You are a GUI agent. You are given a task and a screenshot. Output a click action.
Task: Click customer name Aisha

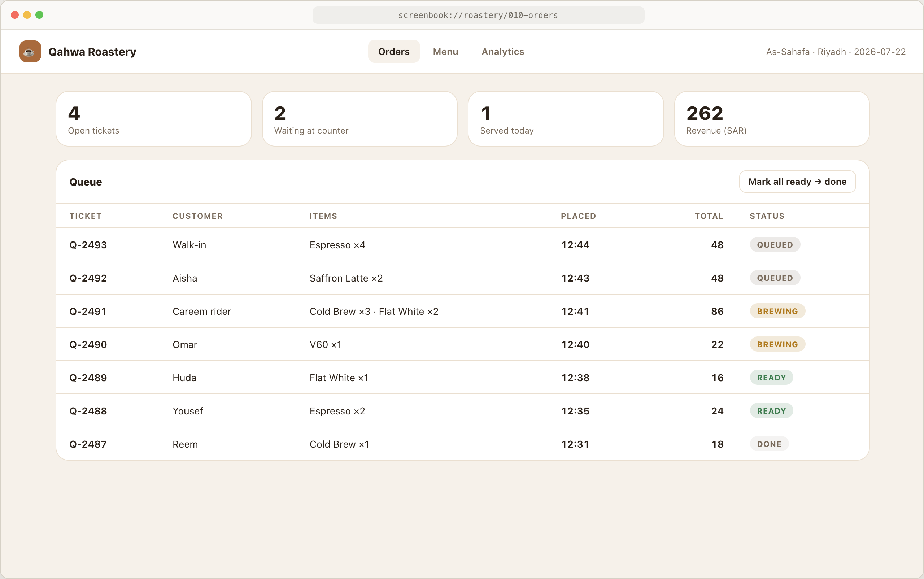click(184, 278)
